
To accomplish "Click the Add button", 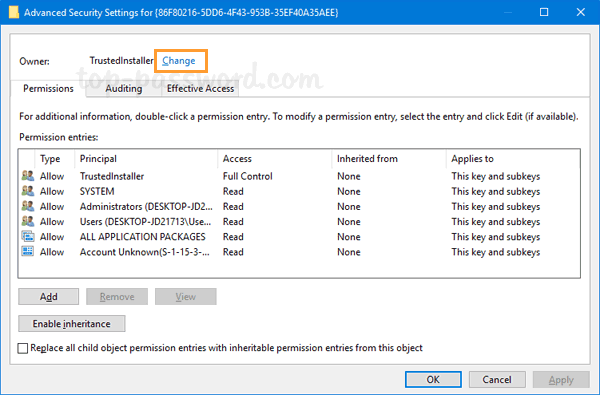I will 49,297.
